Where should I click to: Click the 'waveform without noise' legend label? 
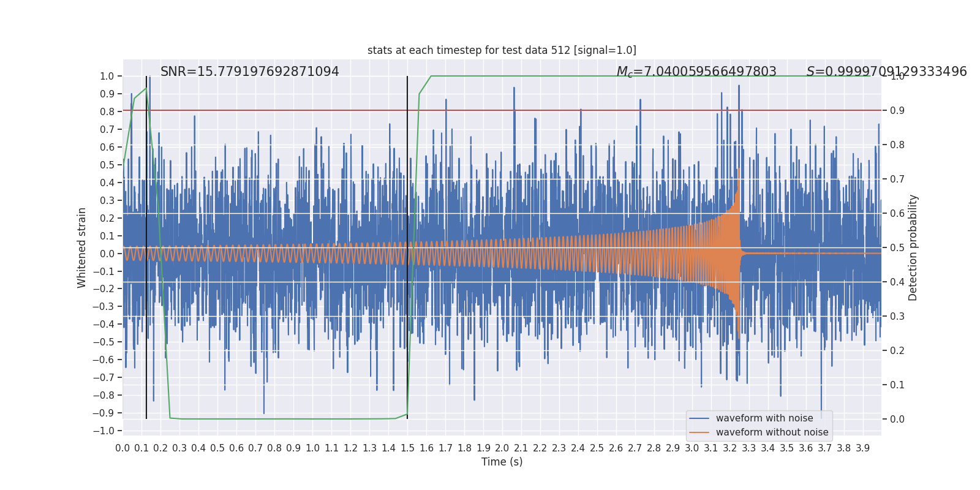point(772,432)
